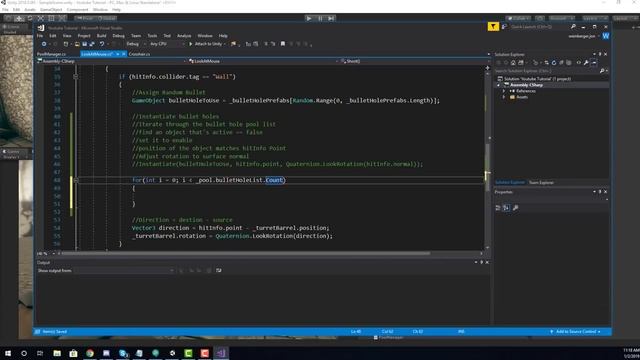640x360 pixels.
Task: Click Visual Studio taskbar icon
Action: pyautogui.click(x=221, y=353)
